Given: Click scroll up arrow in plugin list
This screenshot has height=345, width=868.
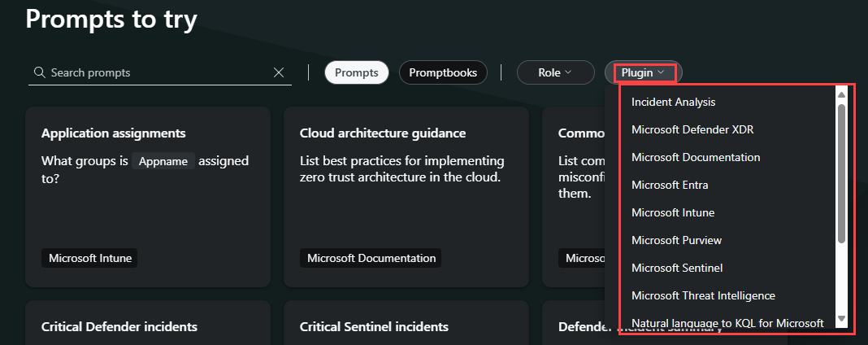Looking at the screenshot, I should [x=841, y=94].
